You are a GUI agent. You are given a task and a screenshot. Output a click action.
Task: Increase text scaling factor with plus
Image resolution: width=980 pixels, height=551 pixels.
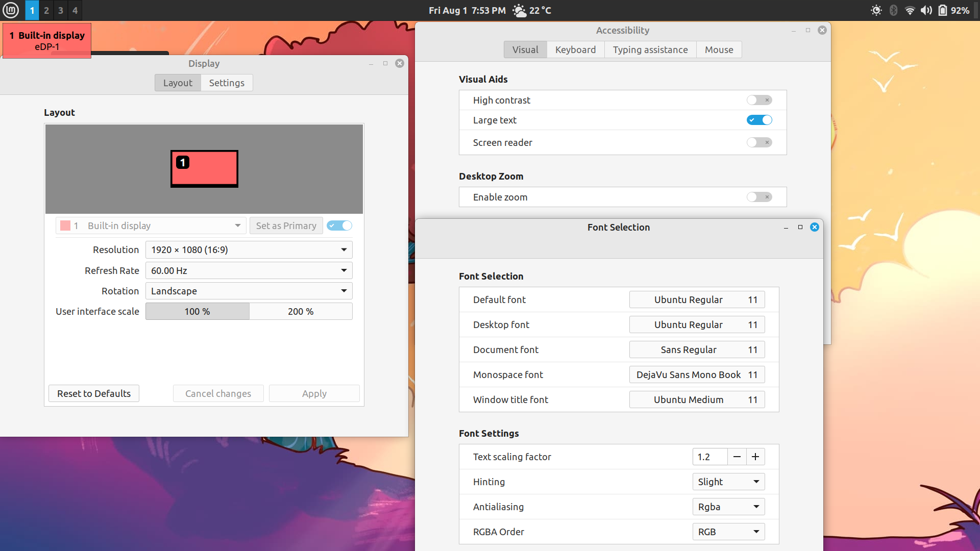click(755, 457)
